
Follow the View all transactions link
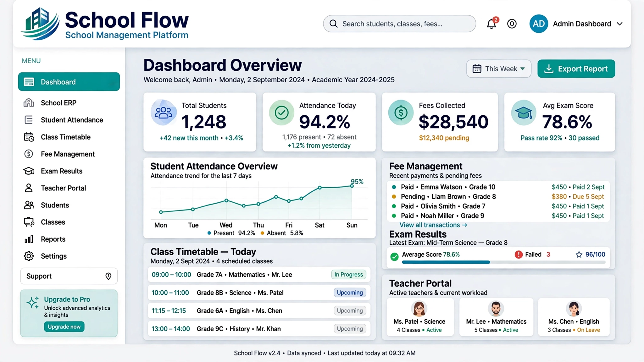(x=433, y=225)
